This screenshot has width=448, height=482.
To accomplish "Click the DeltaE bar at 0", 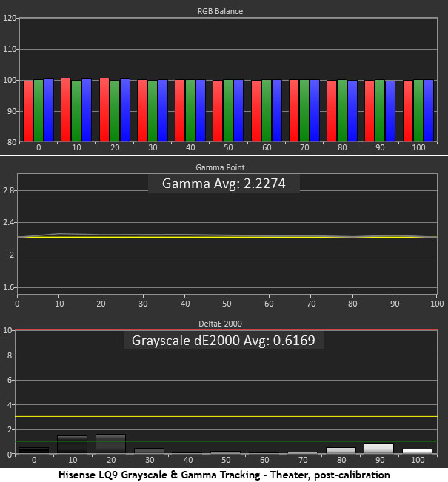I will tap(34, 450).
